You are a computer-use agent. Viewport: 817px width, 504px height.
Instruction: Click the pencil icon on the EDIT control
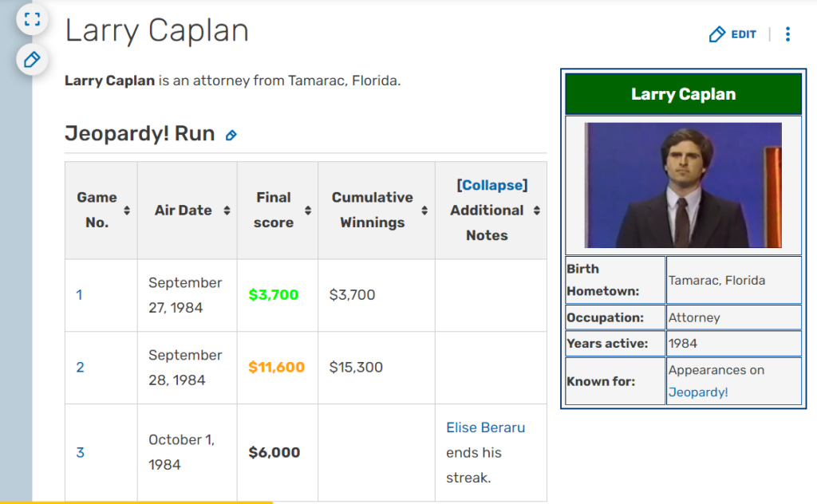click(716, 34)
